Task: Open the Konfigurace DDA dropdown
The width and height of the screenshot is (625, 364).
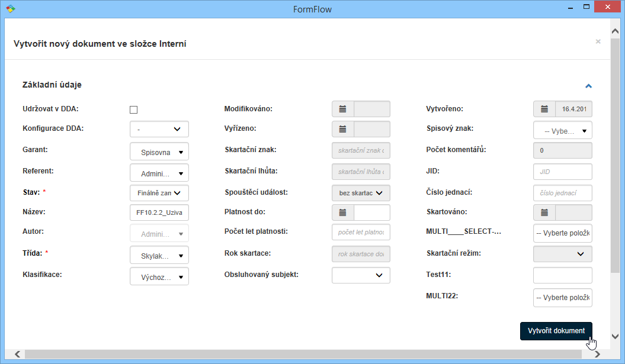Action: (x=159, y=129)
